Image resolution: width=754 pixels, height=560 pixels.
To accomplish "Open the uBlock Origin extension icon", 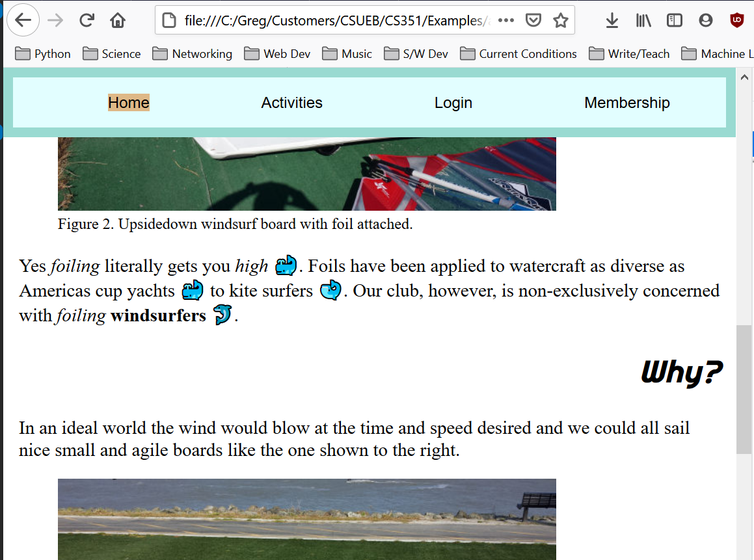I will (x=737, y=20).
